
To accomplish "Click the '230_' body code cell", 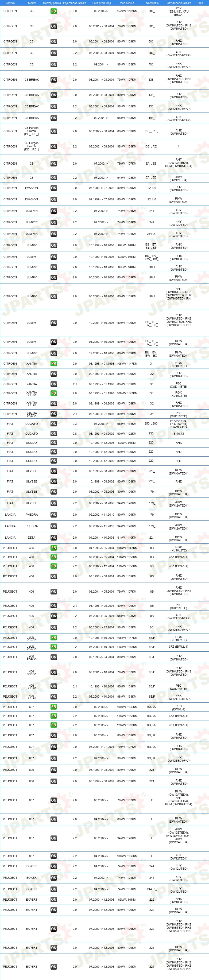I will tap(152, 434).
